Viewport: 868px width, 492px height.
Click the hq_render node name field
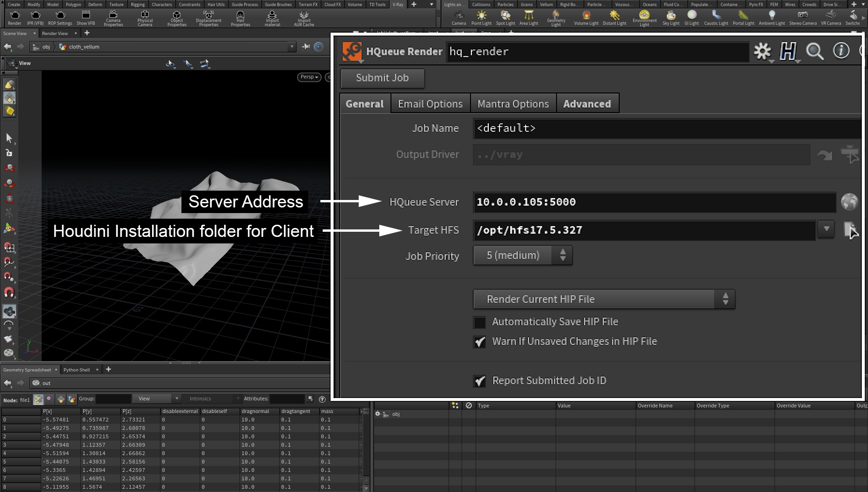(x=598, y=51)
